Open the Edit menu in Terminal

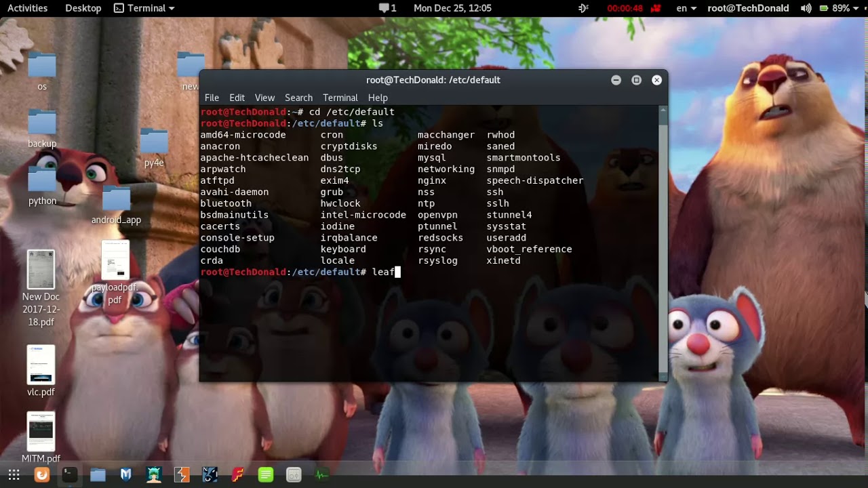237,98
